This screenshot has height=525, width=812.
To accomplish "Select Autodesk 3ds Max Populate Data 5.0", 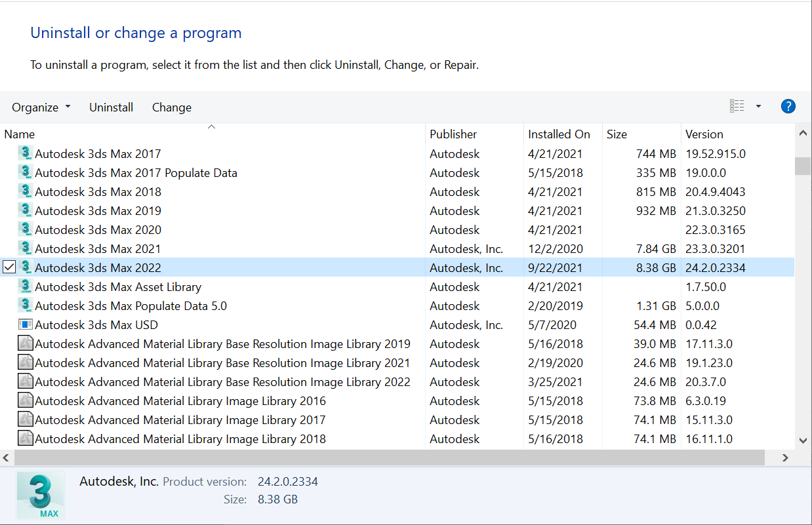I will point(131,305).
